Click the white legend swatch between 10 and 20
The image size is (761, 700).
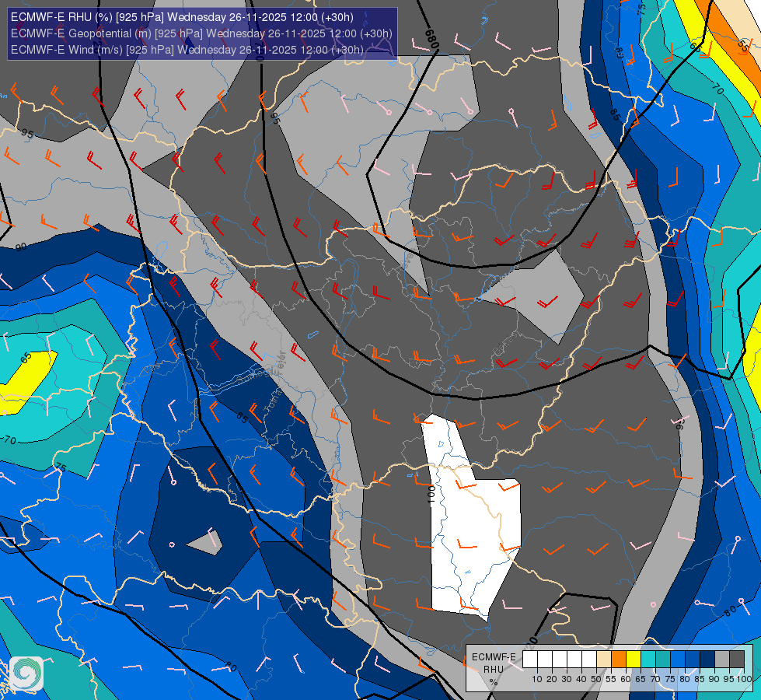(545, 660)
